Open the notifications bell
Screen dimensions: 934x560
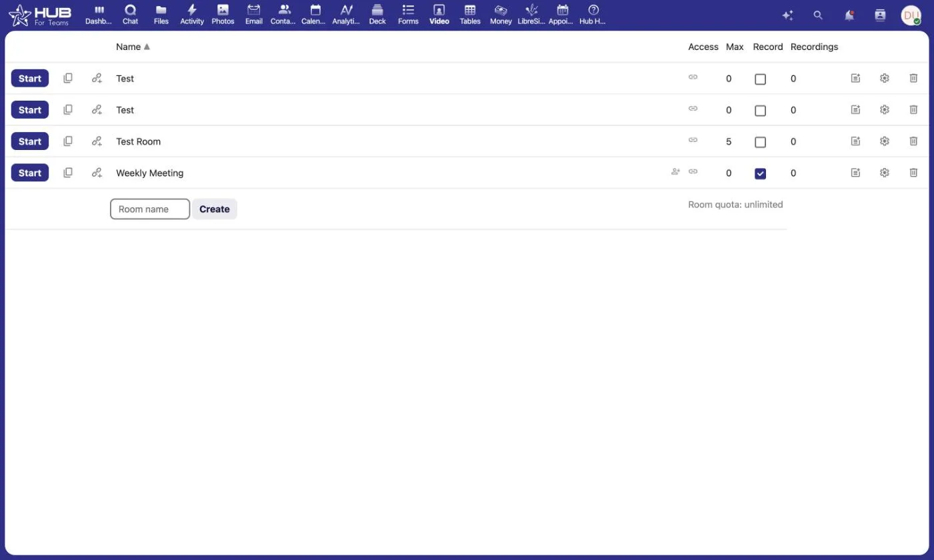click(849, 15)
